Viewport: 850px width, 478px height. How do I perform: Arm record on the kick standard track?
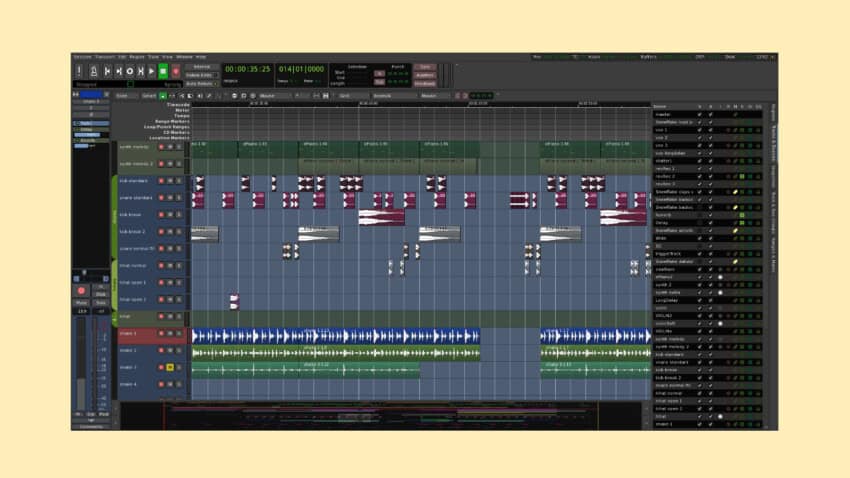[159, 182]
